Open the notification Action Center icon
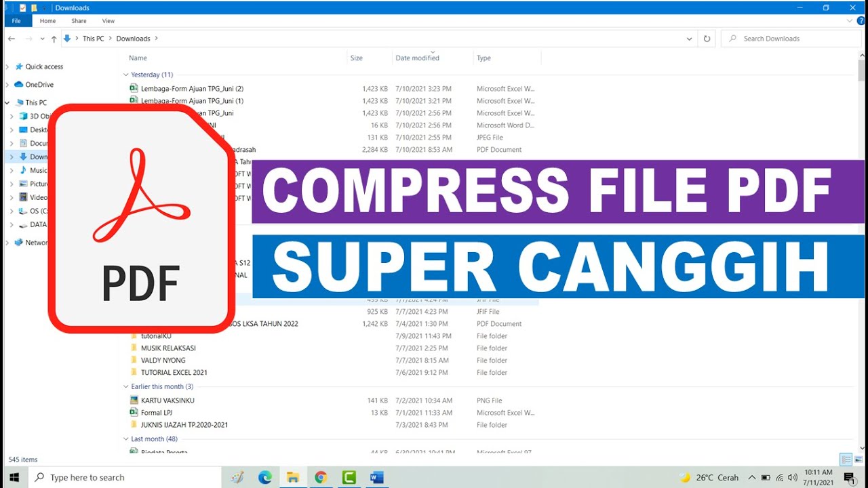 [849, 478]
